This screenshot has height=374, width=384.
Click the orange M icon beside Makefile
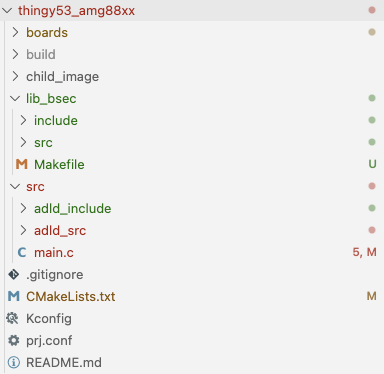pos(22,164)
